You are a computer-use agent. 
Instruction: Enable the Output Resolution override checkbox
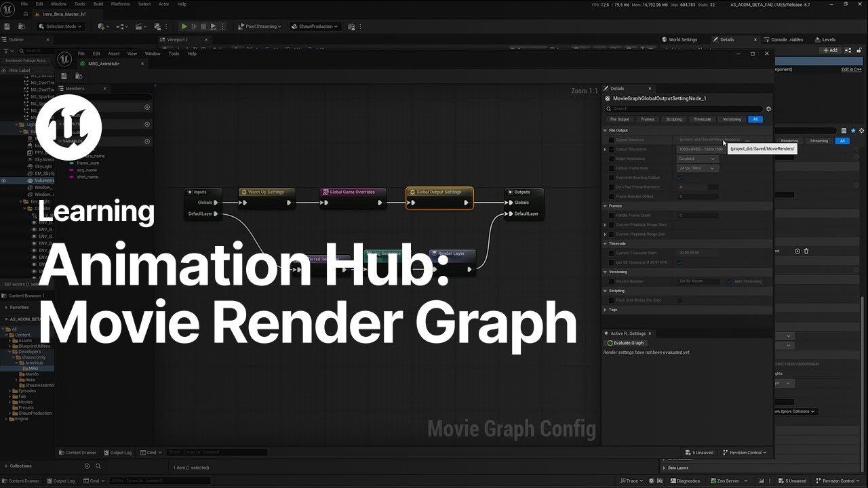point(611,149)
